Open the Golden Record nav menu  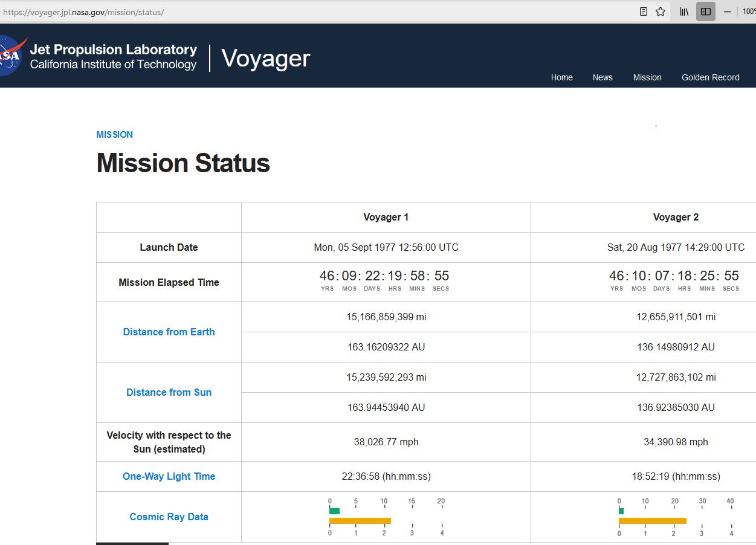711,77
